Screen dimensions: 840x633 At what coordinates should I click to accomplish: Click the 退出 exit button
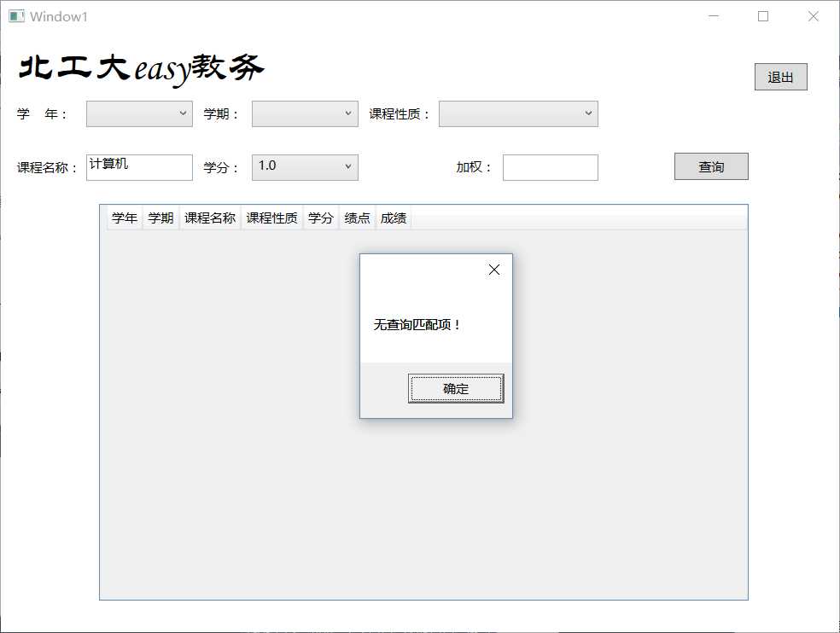pos(780,77)
